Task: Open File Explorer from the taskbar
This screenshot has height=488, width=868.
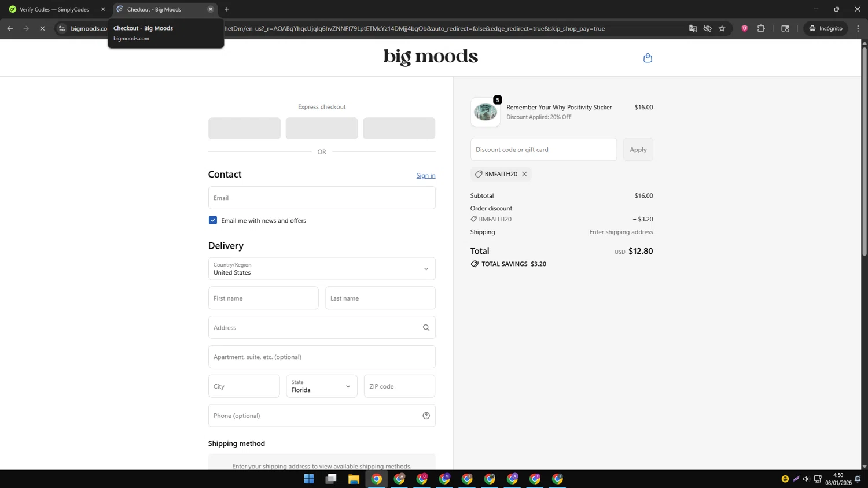Action: 354,479
